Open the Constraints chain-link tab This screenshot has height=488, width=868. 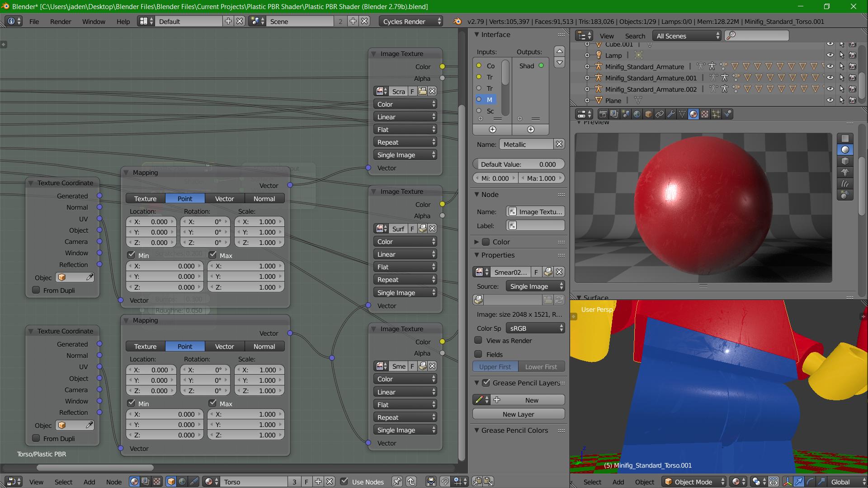point(660,114)
